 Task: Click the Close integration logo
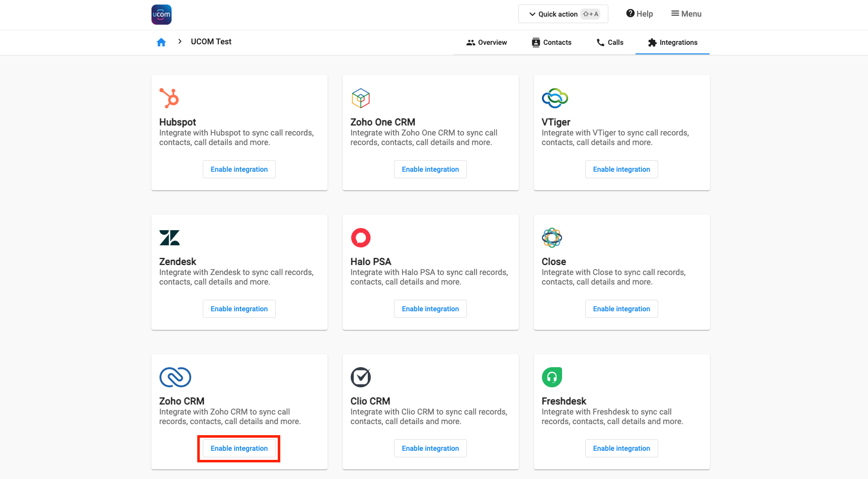point(551,238)
